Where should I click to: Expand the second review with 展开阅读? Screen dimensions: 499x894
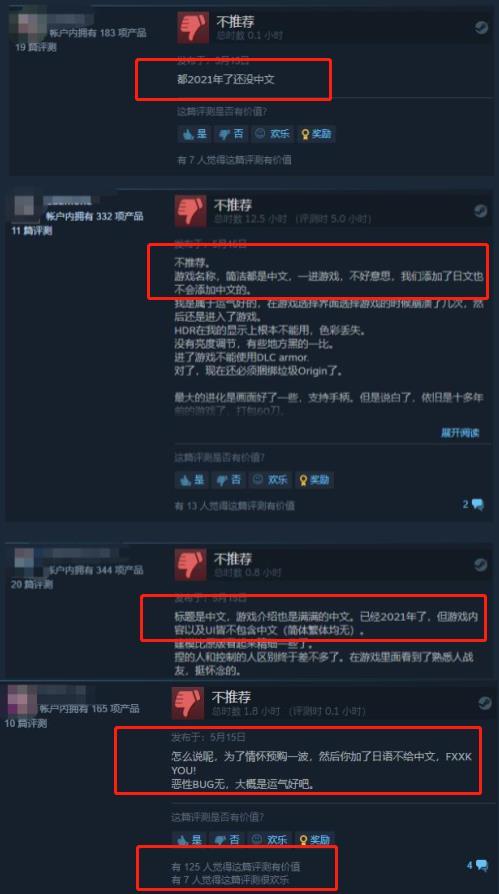[460, 433]
